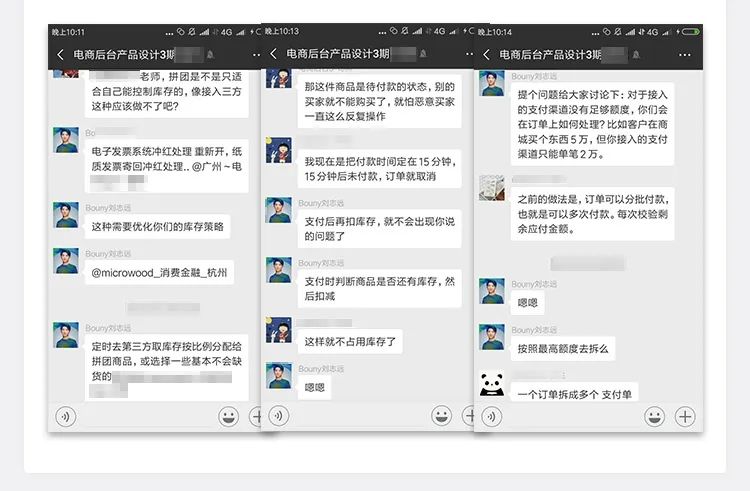Select message 支付时判断商品是否还有库存，然后扣减
This screenshot has width=750, height=491.
pyautogui.click(x=379, y=289)
